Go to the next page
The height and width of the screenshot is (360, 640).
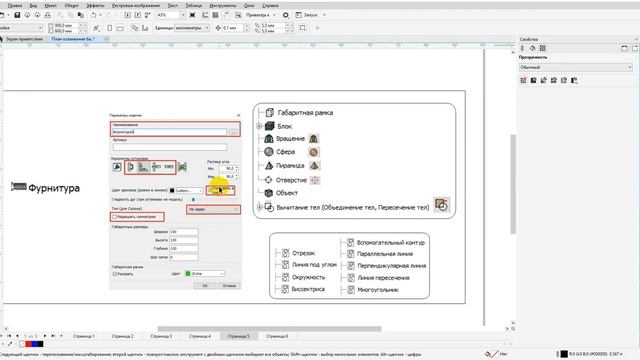click(x=45, y=336)
